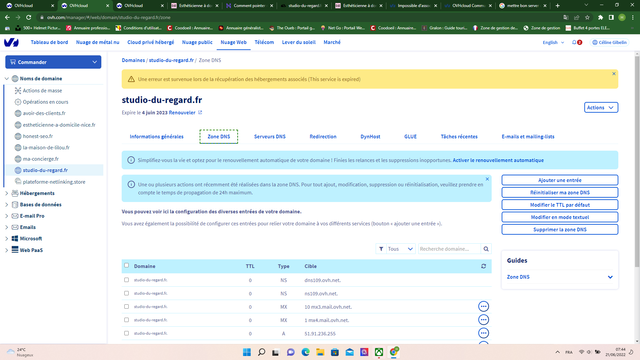640x360 pixels.
Task: Click the search magnifier icon in DNS filter
Action: [x=486, y=249]
